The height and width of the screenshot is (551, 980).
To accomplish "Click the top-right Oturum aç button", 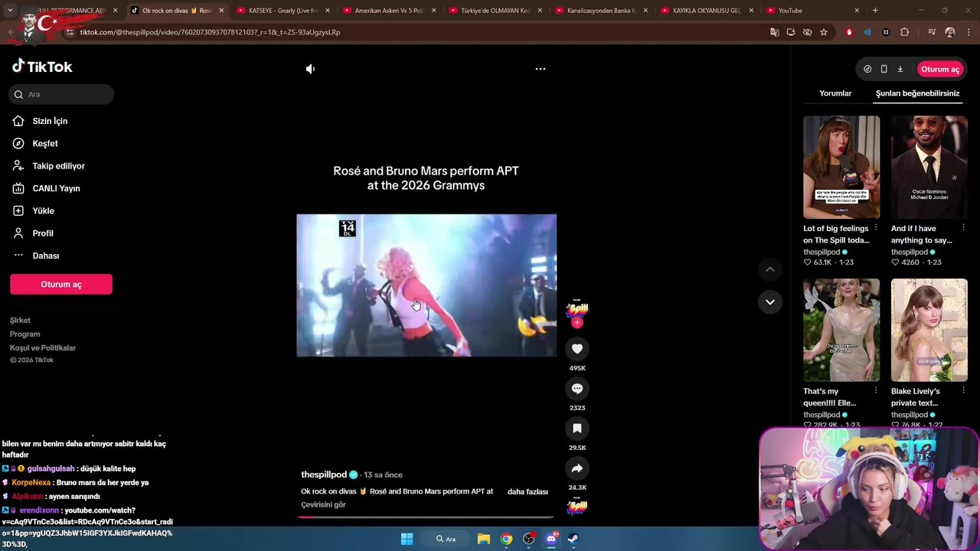I will tap(940, 69).
